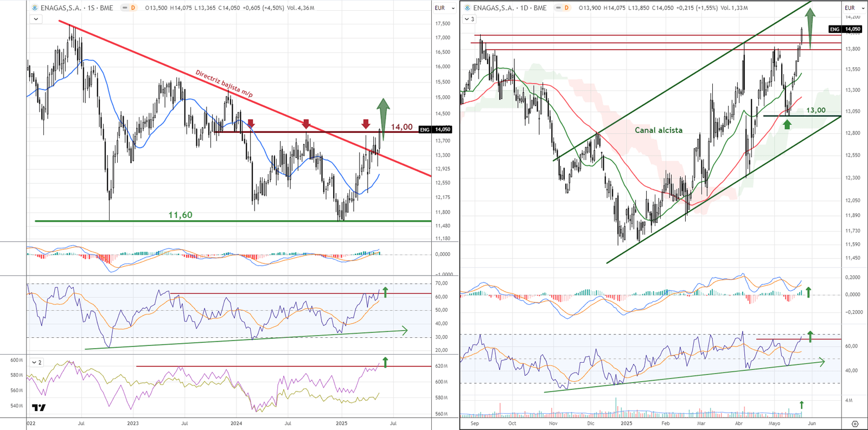This screenshot has height=430, width=868.
Task: Open symbol search via ENAGAS,S.A. 1S title
Action: 77,8
